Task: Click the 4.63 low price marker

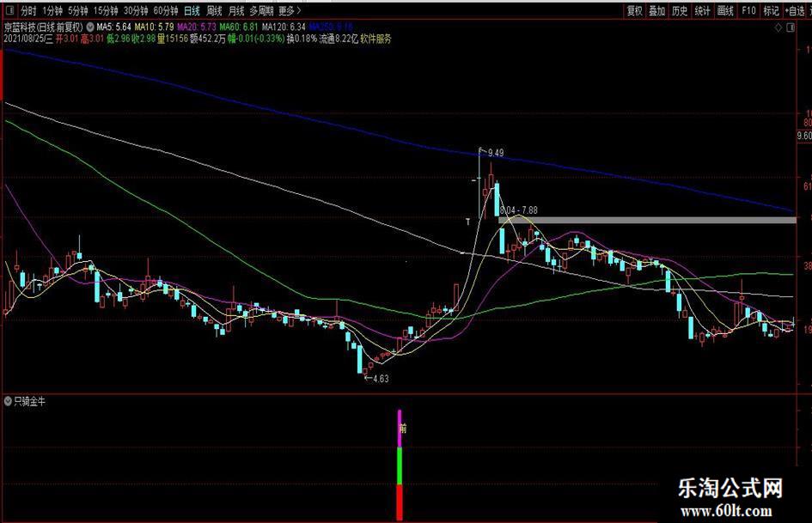Action: tap(381, 379)
